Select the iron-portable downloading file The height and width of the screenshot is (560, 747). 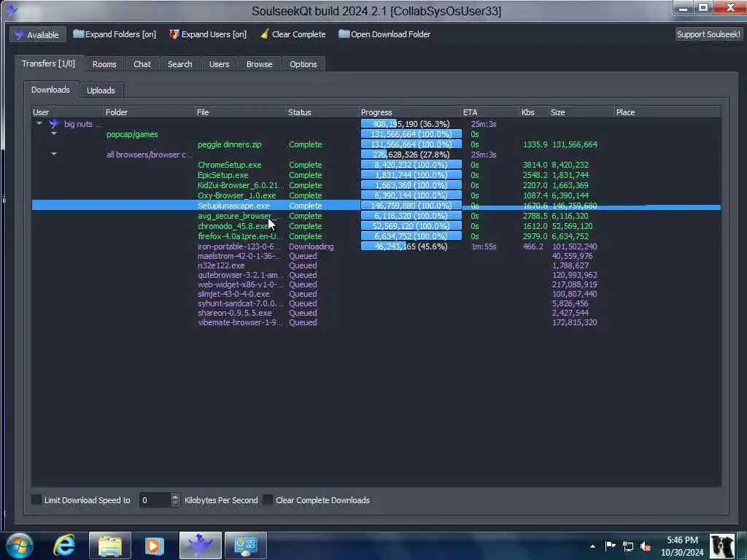(x=376, y=246)
